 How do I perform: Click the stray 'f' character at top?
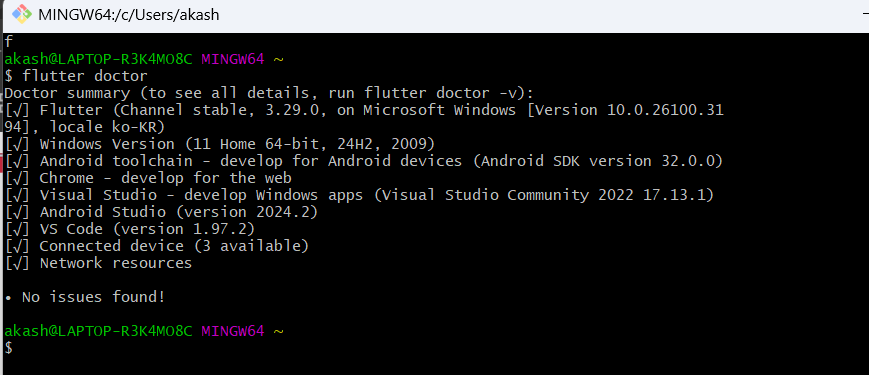[x=8, y=42]
